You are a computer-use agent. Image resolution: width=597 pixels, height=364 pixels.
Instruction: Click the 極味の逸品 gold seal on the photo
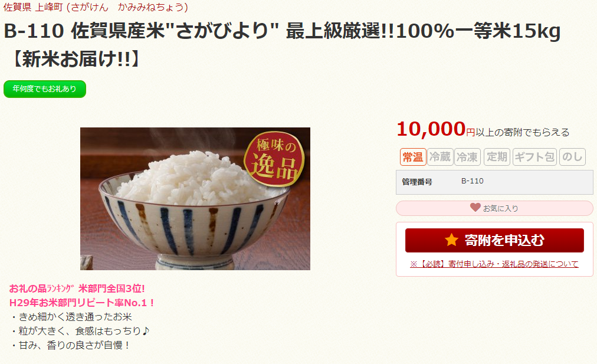(x=274, y=159)
